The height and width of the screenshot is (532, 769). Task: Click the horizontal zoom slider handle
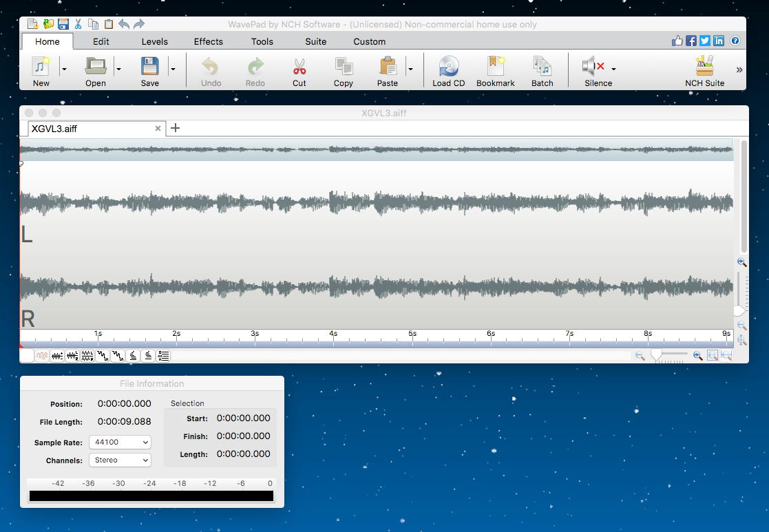pyautogui.click(x=657, y=354)
